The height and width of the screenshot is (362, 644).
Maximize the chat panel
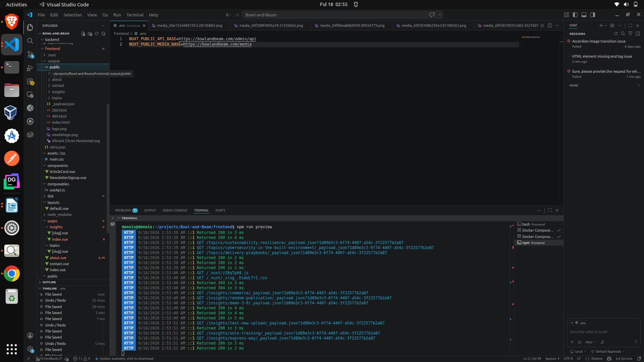[x=630, y=25]
